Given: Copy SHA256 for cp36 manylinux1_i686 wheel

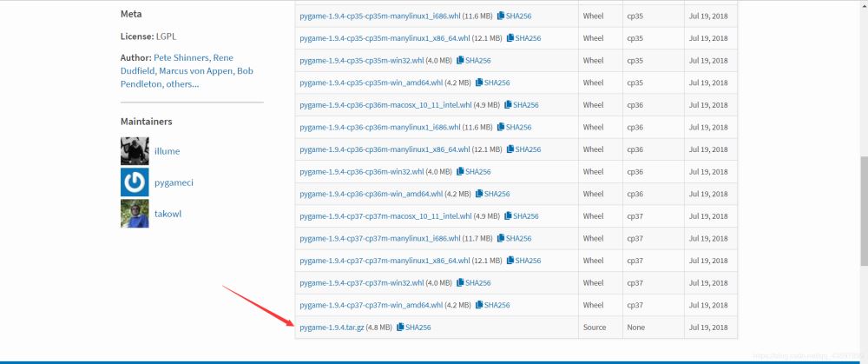Looking at the screenshot, I should pos(514,127).
